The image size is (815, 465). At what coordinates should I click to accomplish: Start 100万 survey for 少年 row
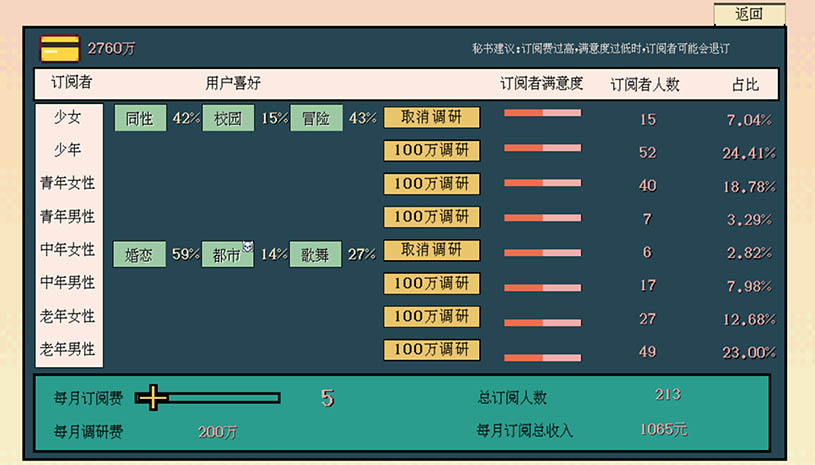click(431, 151)
